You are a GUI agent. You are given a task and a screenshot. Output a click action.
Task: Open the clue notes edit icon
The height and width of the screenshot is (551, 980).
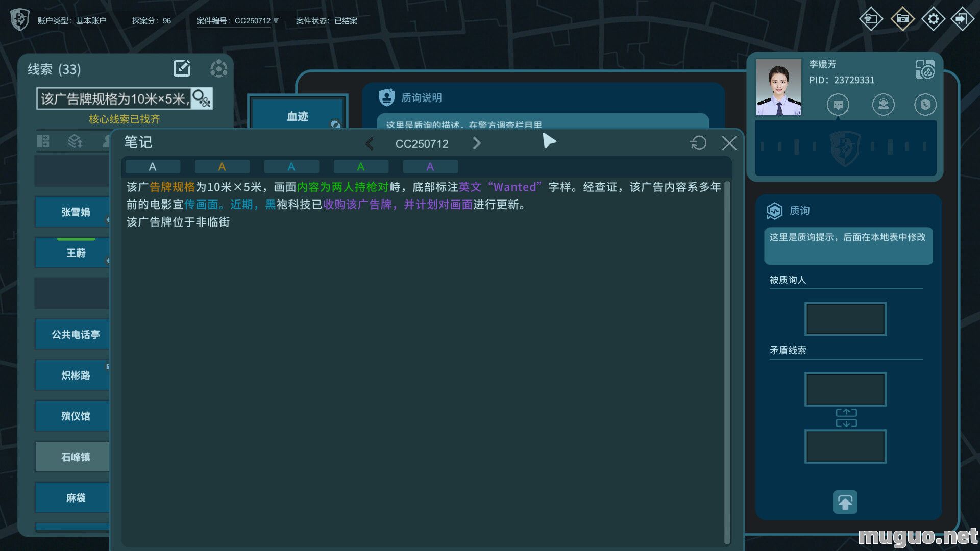pos(182,68)
